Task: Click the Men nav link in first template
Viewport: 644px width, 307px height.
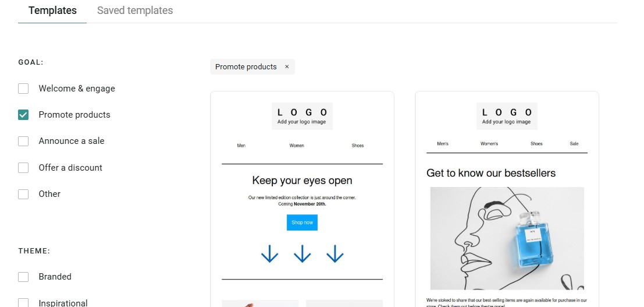Action: pyautogui.click(x=241, y=146)
